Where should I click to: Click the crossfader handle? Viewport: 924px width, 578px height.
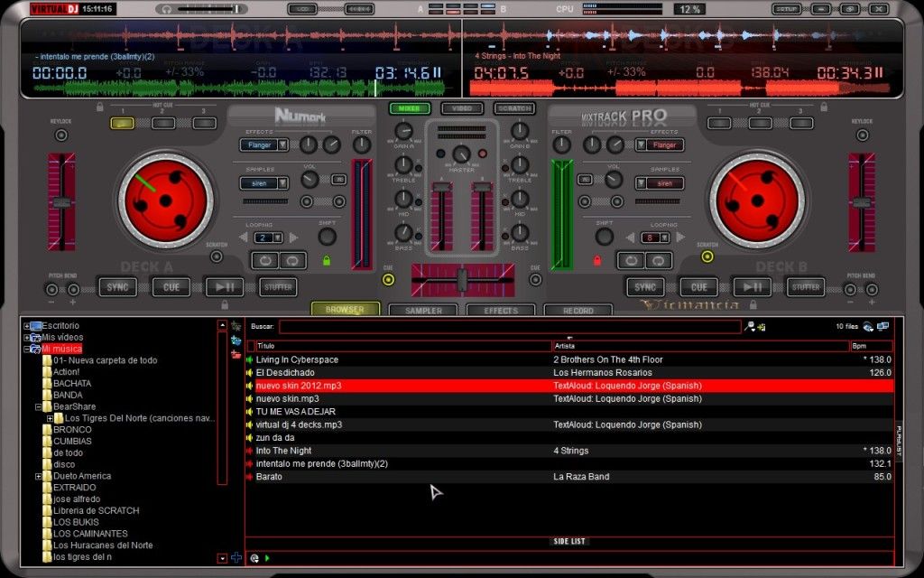[x=463, y=280]
